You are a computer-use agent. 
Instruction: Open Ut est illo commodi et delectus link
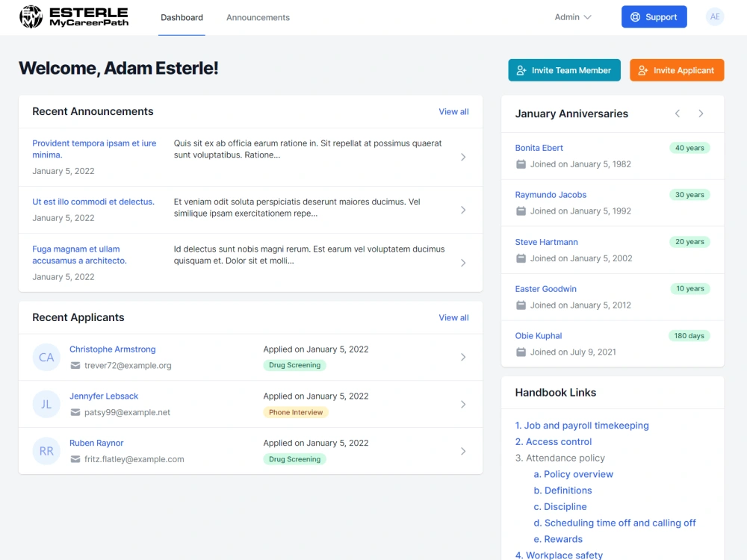93,202
